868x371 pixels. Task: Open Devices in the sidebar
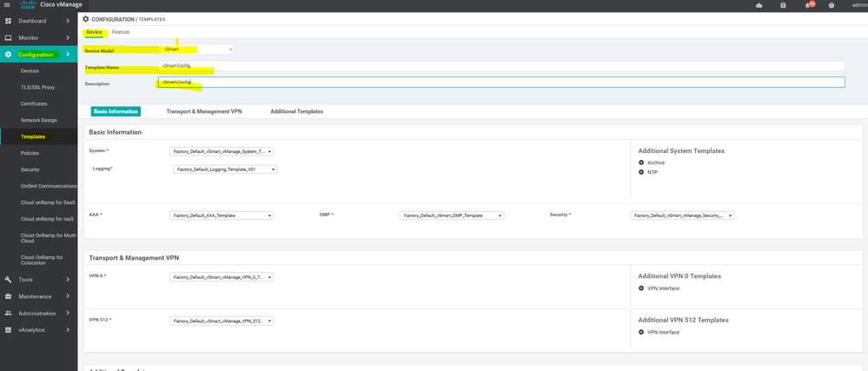pos(30,71)
